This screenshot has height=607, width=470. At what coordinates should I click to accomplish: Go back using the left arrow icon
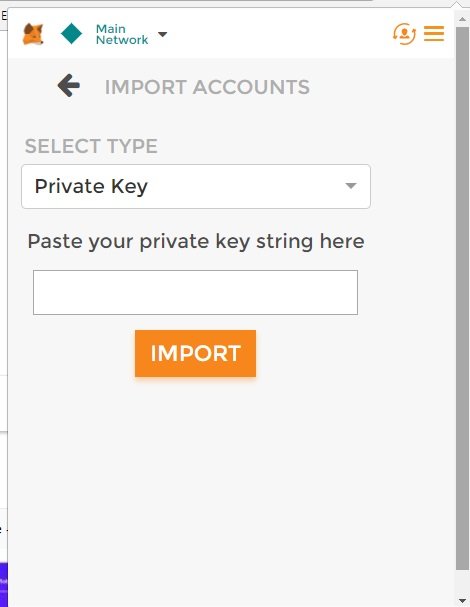pos(69,85)
